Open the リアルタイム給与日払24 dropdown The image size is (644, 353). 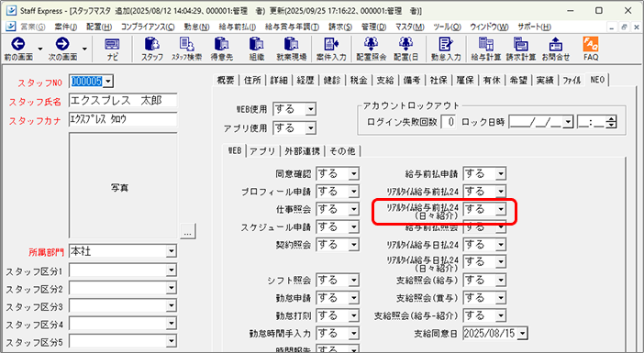click(x=501, y=245)
